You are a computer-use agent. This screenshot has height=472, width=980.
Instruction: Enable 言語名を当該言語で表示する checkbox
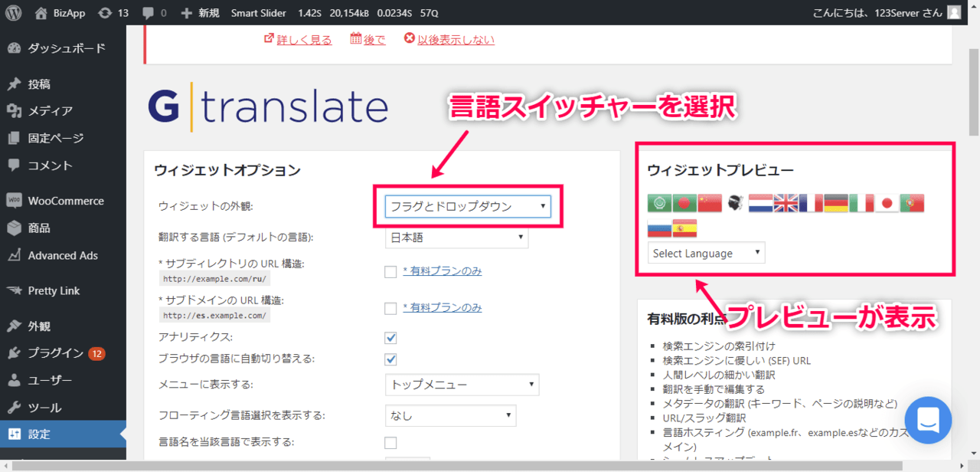[390, 442]
